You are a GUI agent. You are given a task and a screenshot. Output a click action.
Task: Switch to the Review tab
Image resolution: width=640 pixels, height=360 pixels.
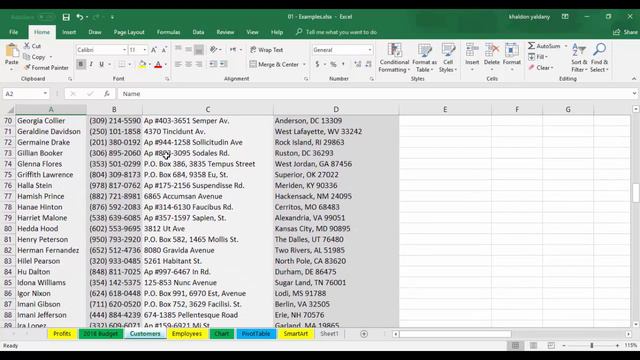click(225, 32)
